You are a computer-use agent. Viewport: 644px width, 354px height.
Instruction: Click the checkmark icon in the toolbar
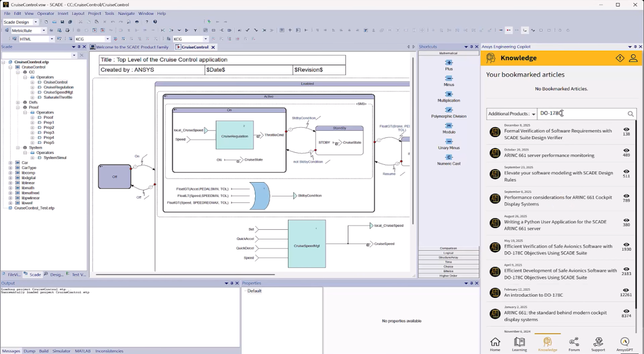point(247,30)
